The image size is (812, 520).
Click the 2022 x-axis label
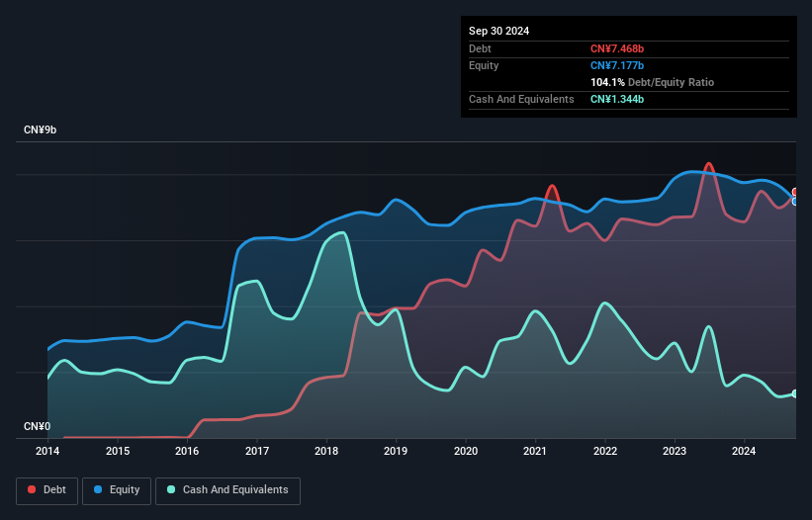(605, 451)
